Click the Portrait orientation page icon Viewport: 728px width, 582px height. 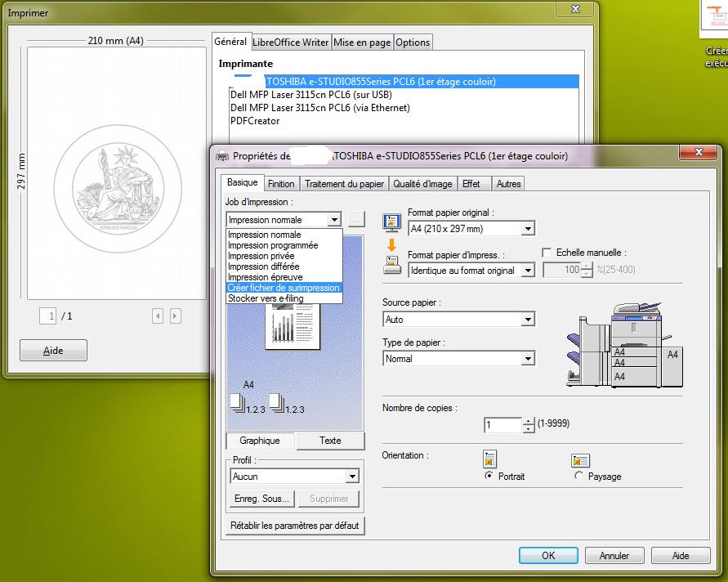click(x=490, y=459)
